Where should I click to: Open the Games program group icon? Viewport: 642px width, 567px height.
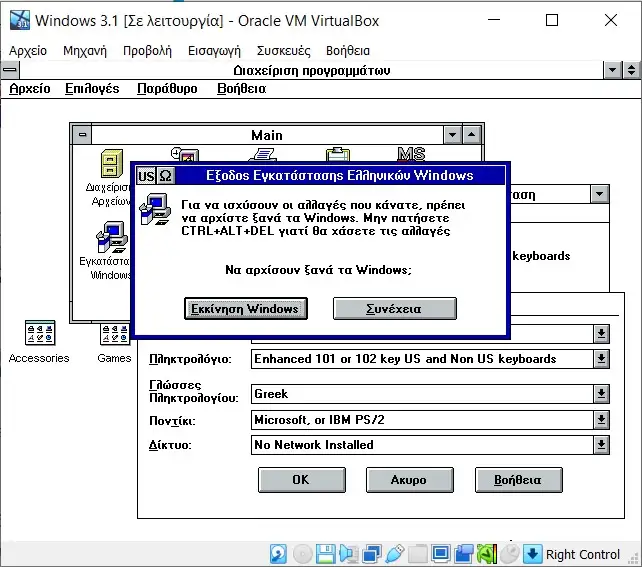[x=115, y=333]
